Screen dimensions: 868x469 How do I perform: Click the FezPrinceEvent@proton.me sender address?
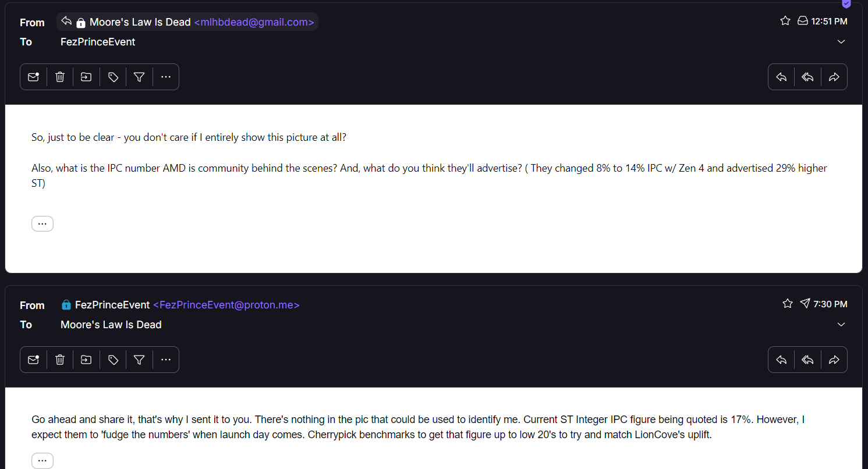[x=226, y=305]
